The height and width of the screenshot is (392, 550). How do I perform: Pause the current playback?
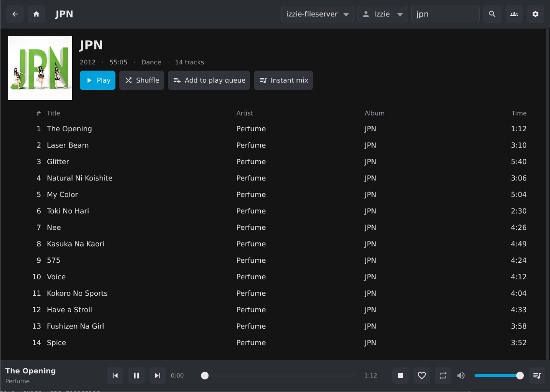point(136,376)
